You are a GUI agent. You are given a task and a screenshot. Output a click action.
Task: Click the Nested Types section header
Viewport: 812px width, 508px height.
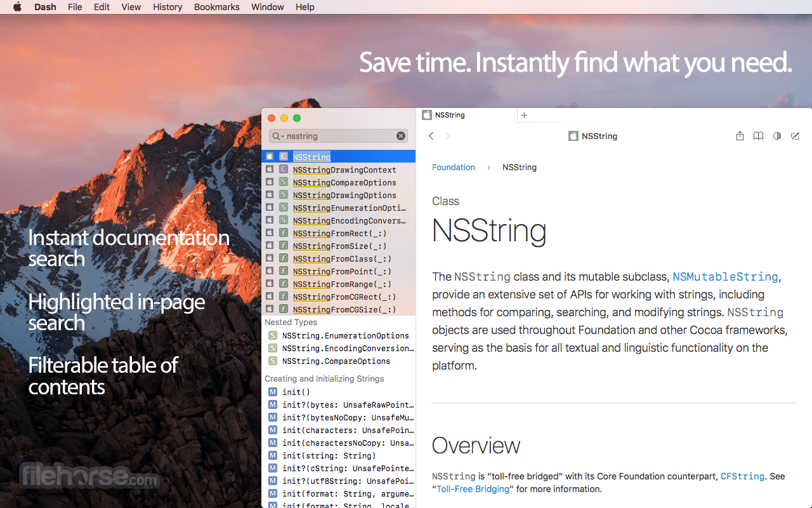[x=291, y=322]
